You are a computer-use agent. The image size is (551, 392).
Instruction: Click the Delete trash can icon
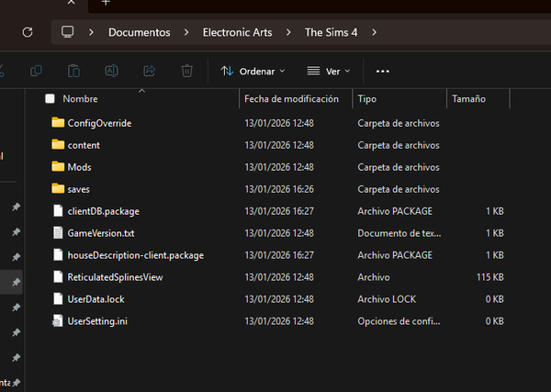(x=186, y=71)
